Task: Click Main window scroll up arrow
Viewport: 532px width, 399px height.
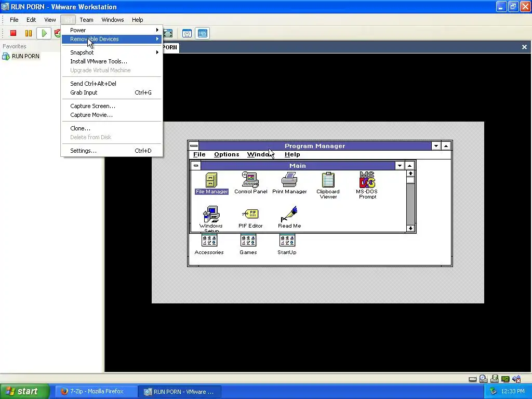Action: click(410, 174)
